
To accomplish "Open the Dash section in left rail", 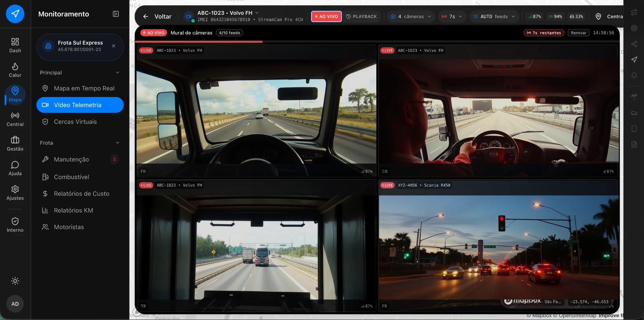I will click(15, 46).
